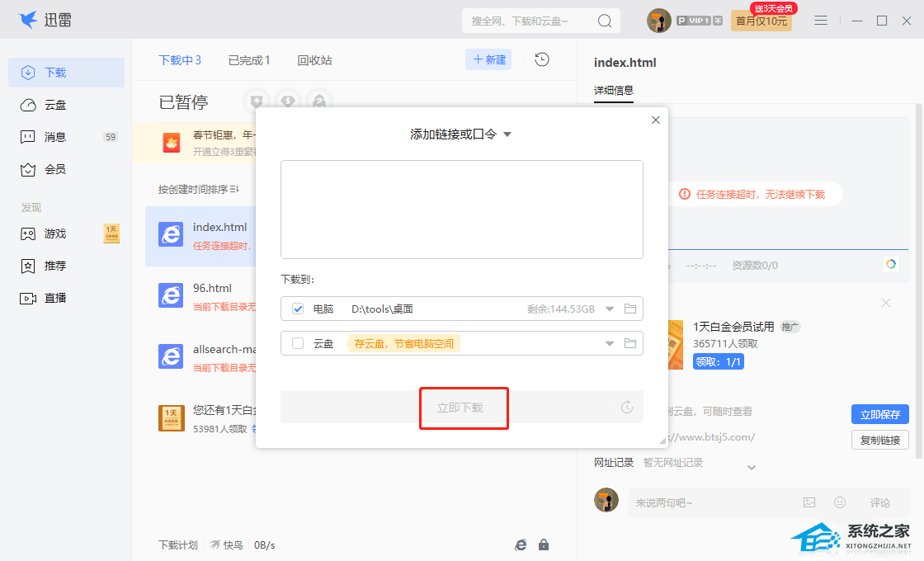Image resolution: width=924 pixels, height=561 pixels.
Task: Open folder browser for 云盘 destination
Action: pyautogui.click(x=630, y=343)
